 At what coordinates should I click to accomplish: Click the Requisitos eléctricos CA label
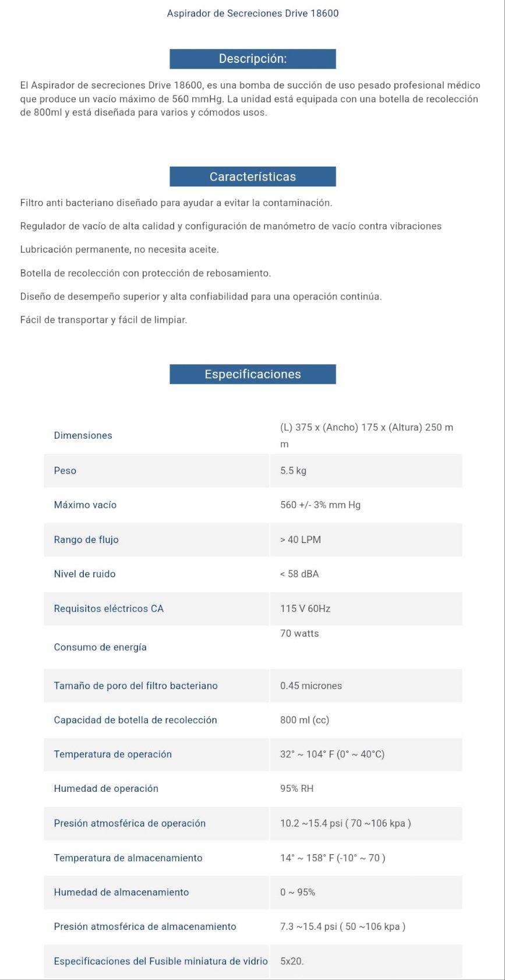point(108,609)
